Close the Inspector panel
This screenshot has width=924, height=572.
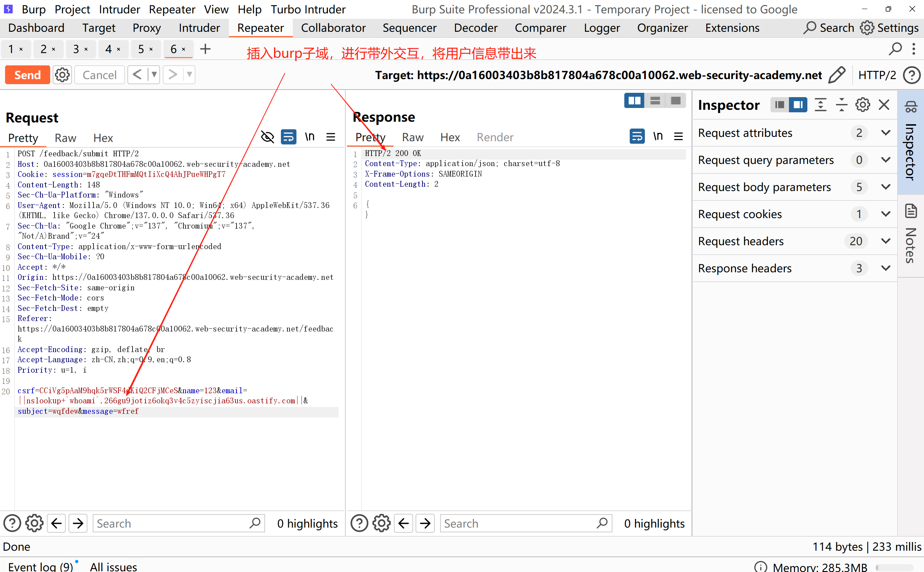[x=884, y=105]
